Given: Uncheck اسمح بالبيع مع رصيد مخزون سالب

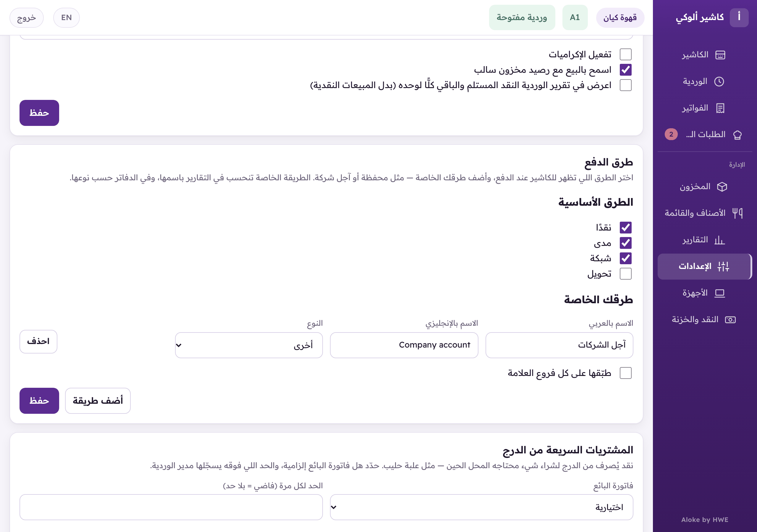Looking at the screenshot, I should (625, 70).
